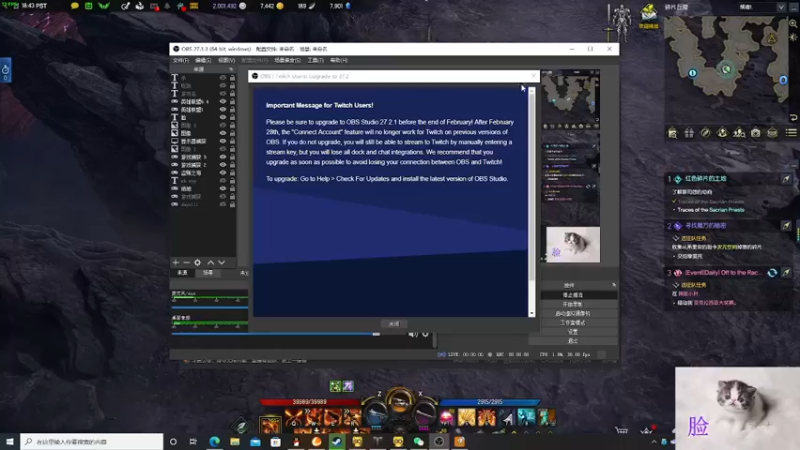Open WeChat from the taskbar
The height and width of the screenshot is (450, 800).
coord(418,441)
